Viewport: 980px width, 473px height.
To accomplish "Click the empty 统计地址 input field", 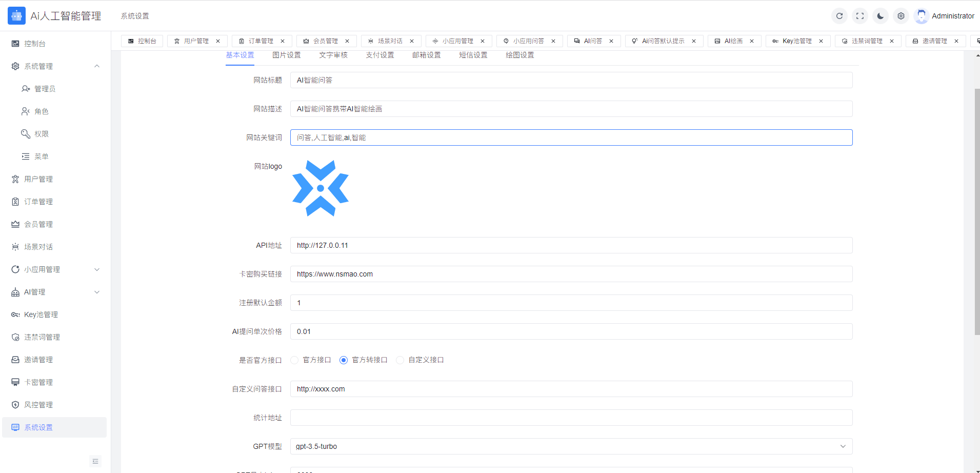I will (x=571, y=418).
